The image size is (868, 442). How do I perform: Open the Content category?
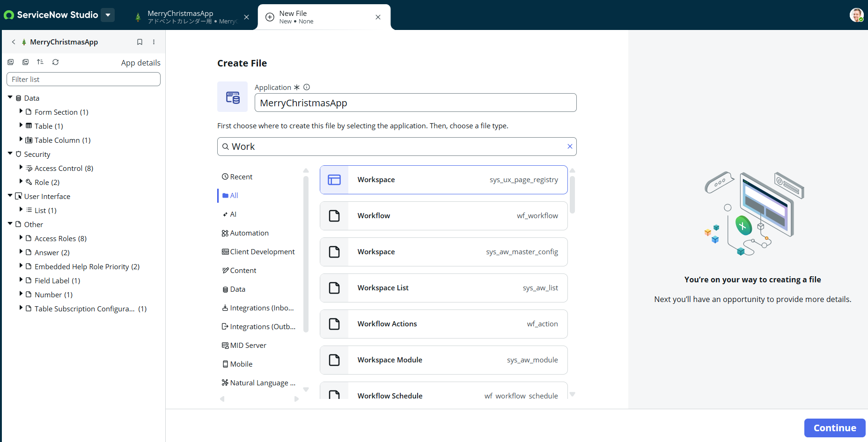(239, 270)
